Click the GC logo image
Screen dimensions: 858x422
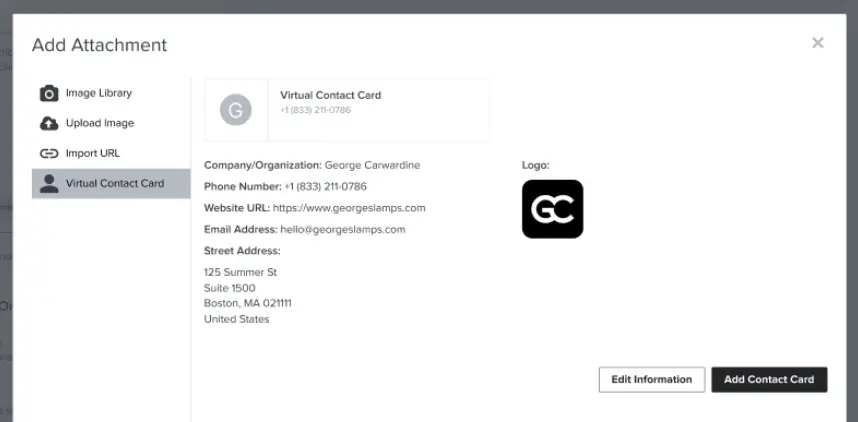pos(553,209)
